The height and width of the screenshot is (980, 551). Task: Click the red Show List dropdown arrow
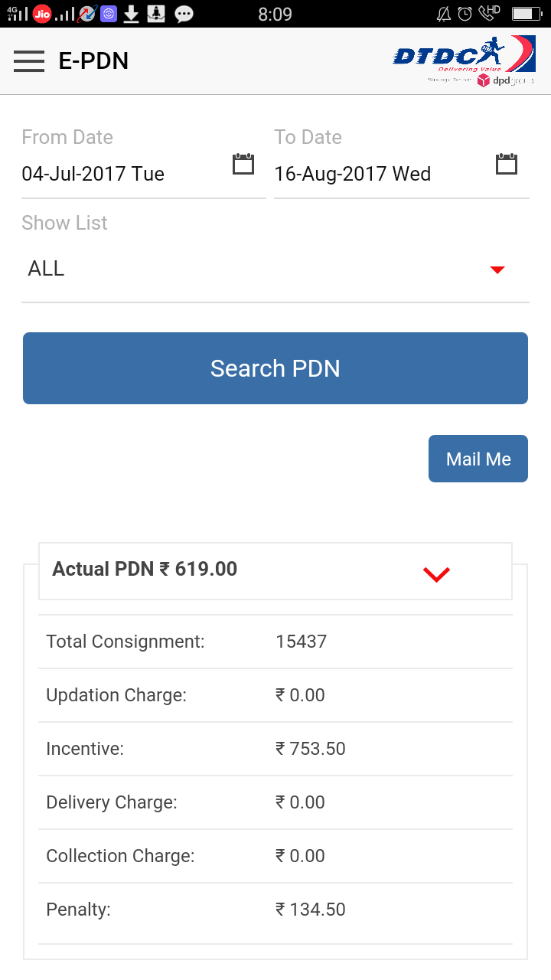(x=497, y=269)
